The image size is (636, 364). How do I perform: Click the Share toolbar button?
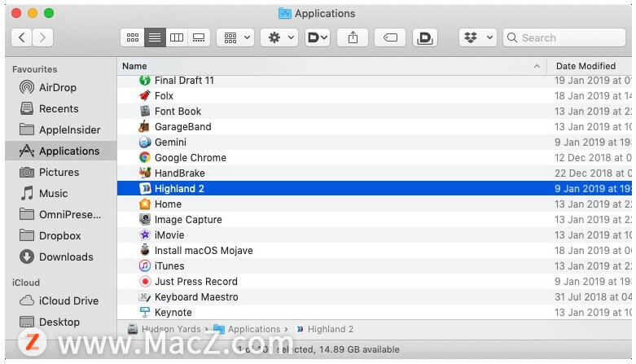pos(353,37)
